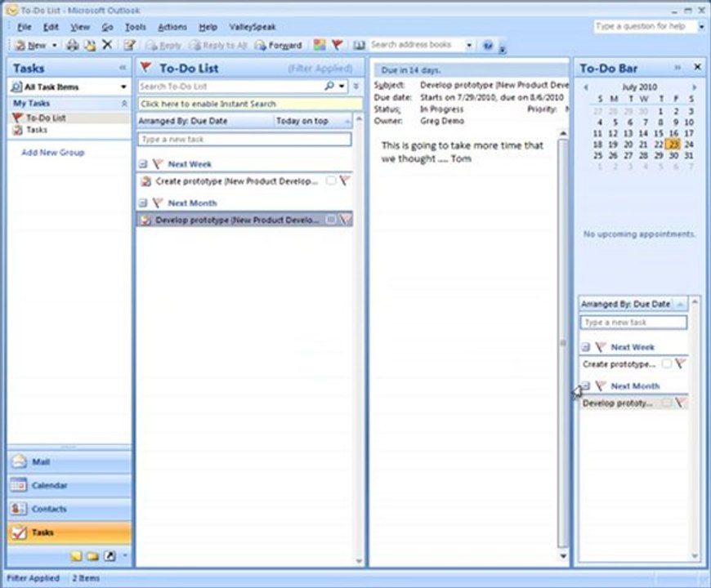This screenshot has height=588, width=711.
Task: Open the Categorize colored squares icon
Action: (x=320, y=45)
